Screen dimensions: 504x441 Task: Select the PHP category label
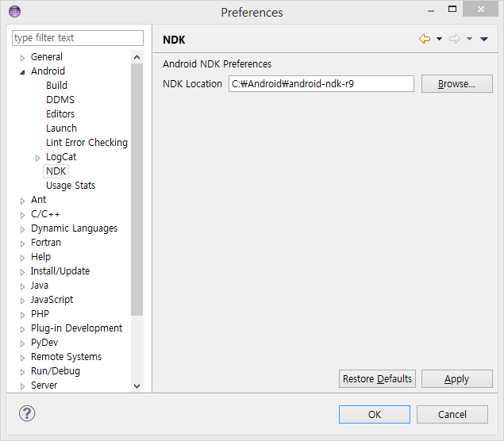click(x=40, y=314)
